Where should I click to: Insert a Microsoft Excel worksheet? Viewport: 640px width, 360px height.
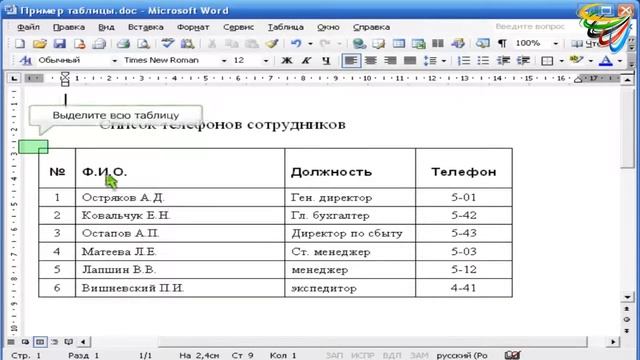tap(418, 43)
